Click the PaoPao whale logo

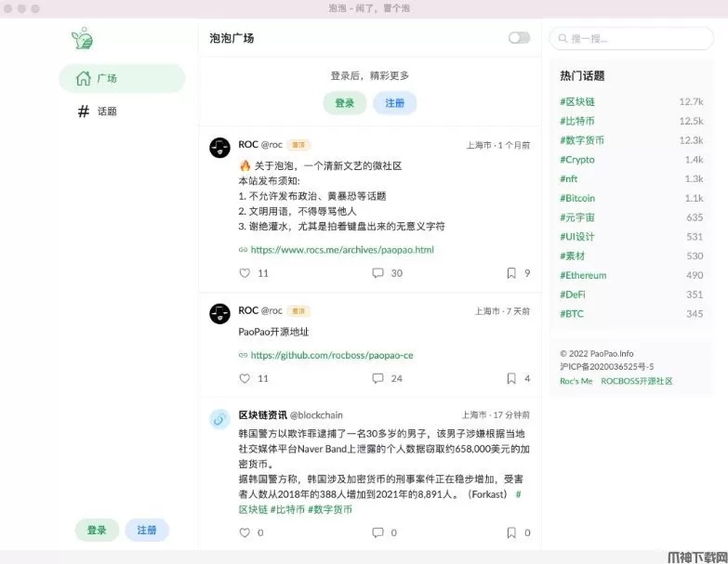coord(82,38)
